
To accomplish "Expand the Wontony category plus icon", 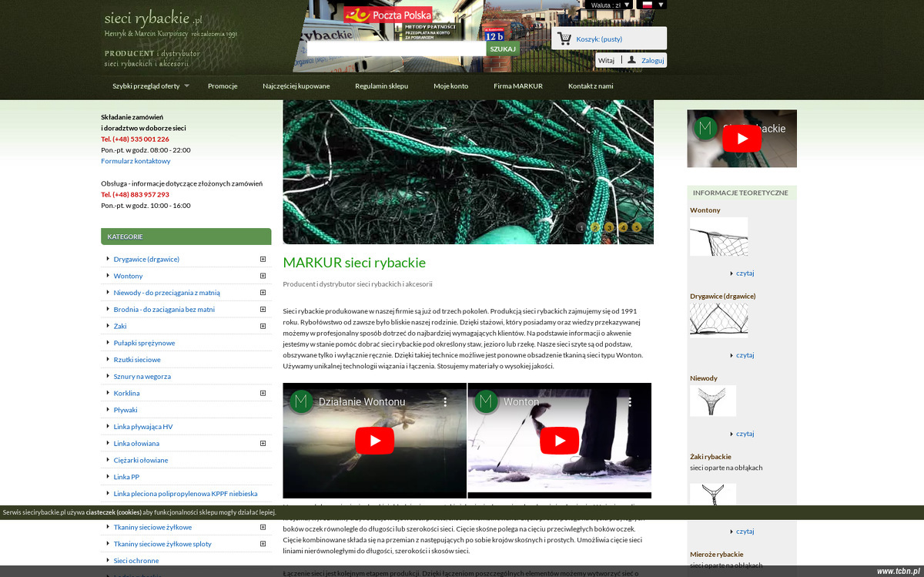I will point(263,276).
